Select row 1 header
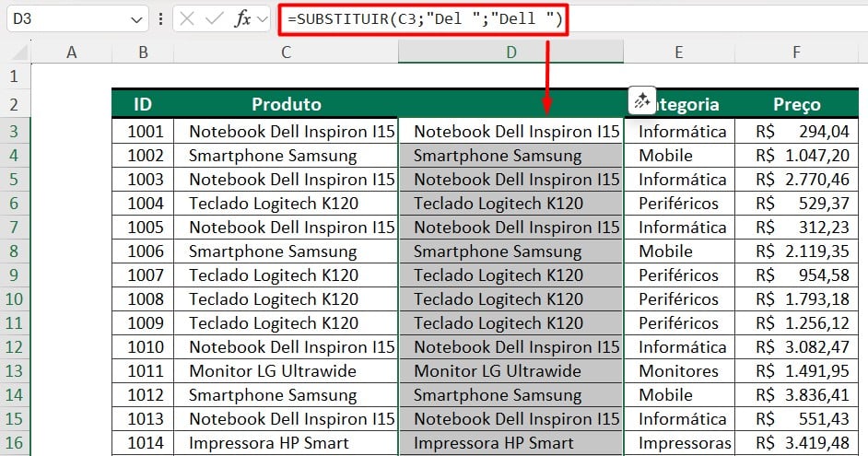The image size is (868, 456). coord(15,76)
